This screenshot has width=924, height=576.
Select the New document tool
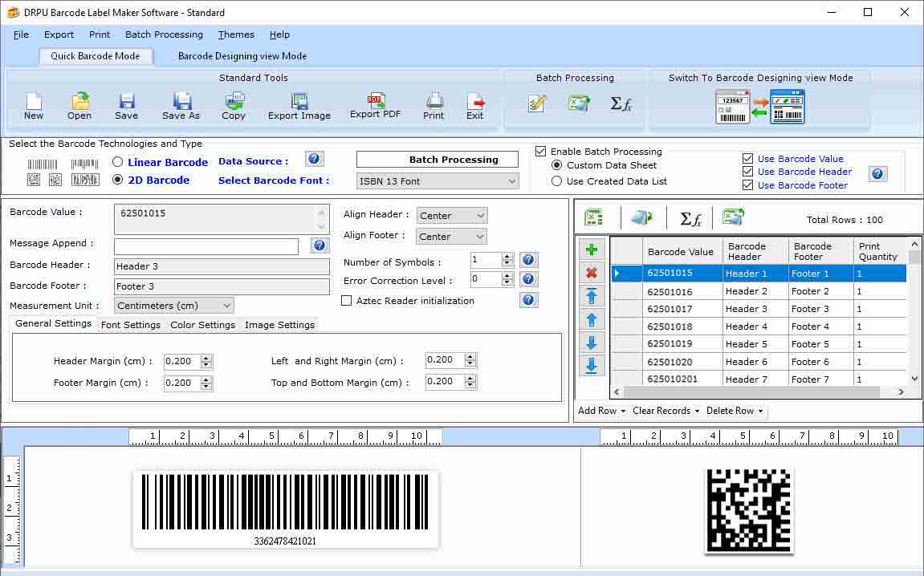[32, 104]
